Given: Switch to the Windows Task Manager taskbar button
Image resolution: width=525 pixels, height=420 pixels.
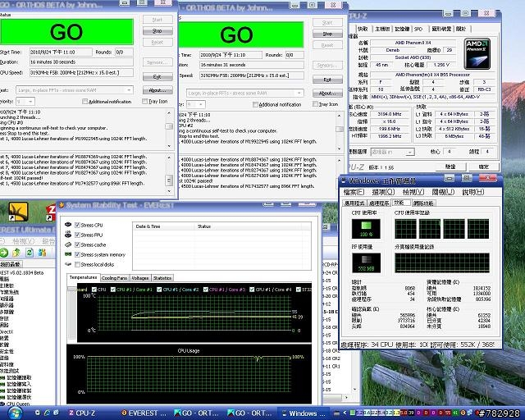Looking at the screenshot, I should pyautogui.click(x=303, y=413).
